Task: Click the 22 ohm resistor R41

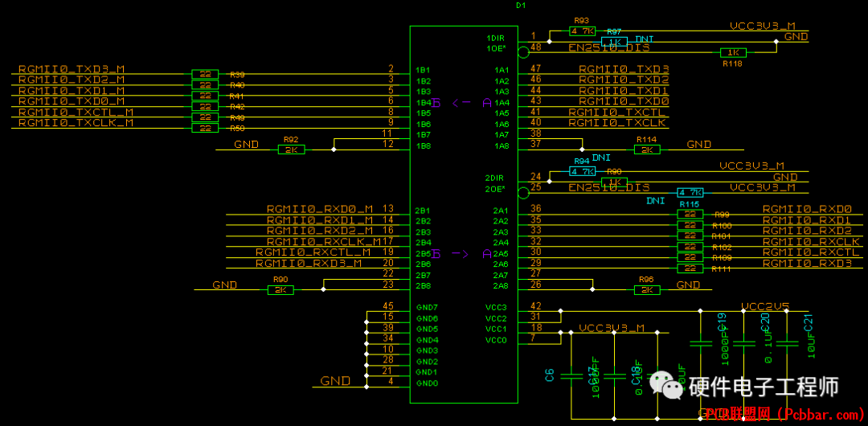Action: 205,96
